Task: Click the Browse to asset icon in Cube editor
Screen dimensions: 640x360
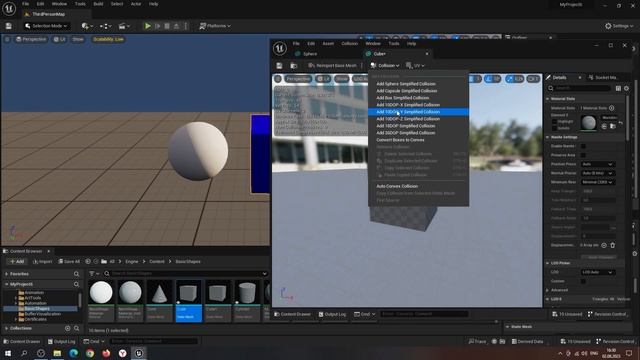Action: click(x=293, y=65)
